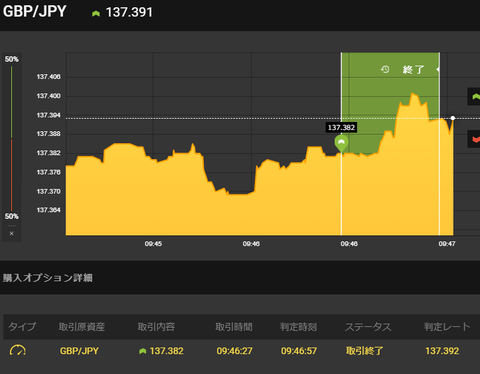Click expiry time 09:46:57
Screen dimensions: 480x374
(299, 351)
